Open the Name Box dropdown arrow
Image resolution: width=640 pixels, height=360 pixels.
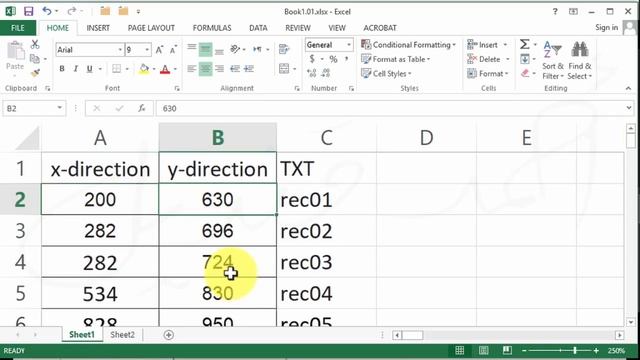(60, 108)
